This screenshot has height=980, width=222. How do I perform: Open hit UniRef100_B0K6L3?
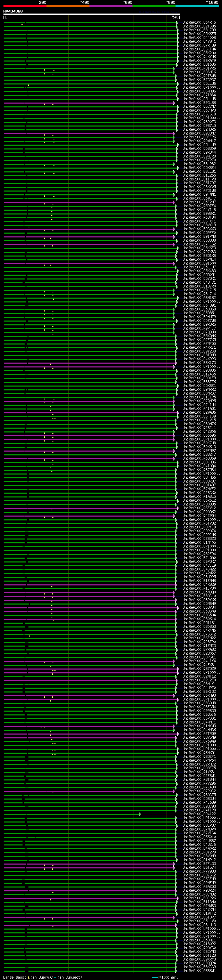[x=199, y=447]
